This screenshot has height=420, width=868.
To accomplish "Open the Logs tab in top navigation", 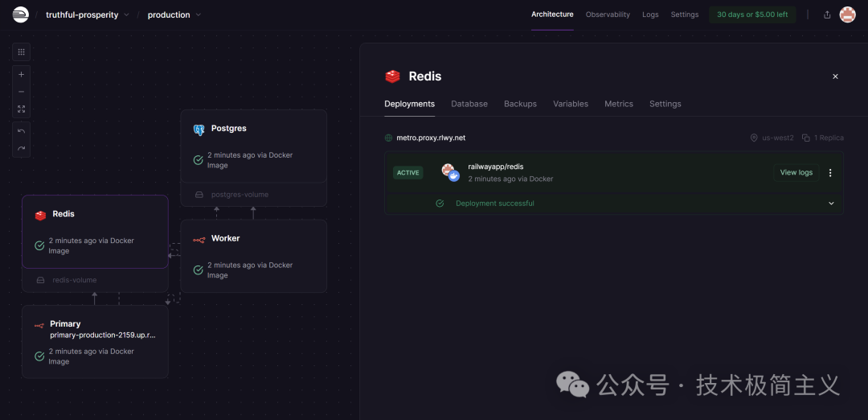I will 650,15.
